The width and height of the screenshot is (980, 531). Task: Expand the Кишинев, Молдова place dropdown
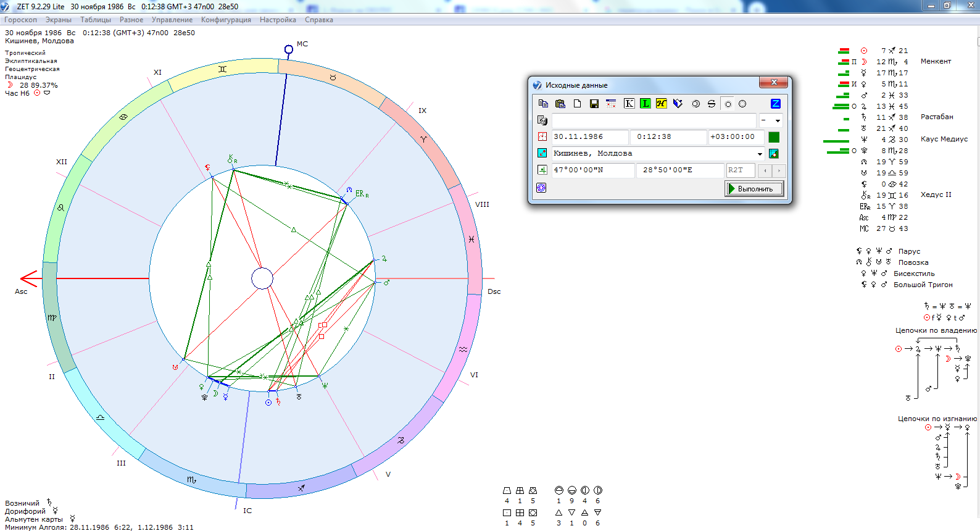pos(760,154)
